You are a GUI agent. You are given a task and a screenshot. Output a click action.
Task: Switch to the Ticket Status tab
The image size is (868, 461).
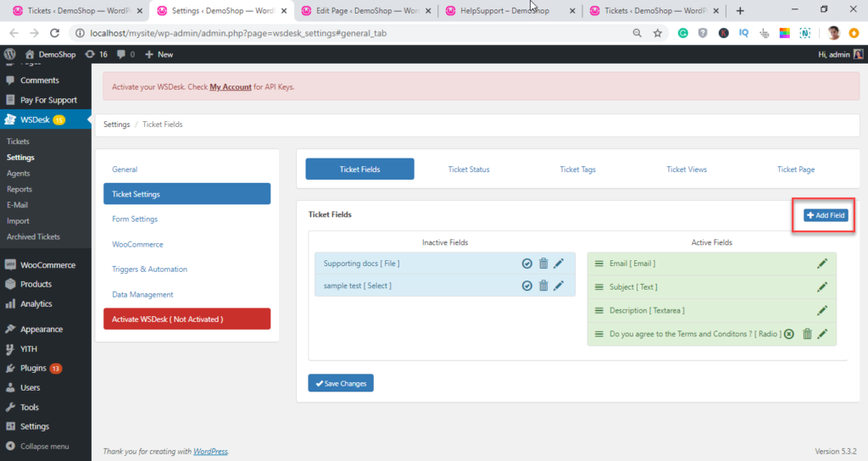coord(469,169)
